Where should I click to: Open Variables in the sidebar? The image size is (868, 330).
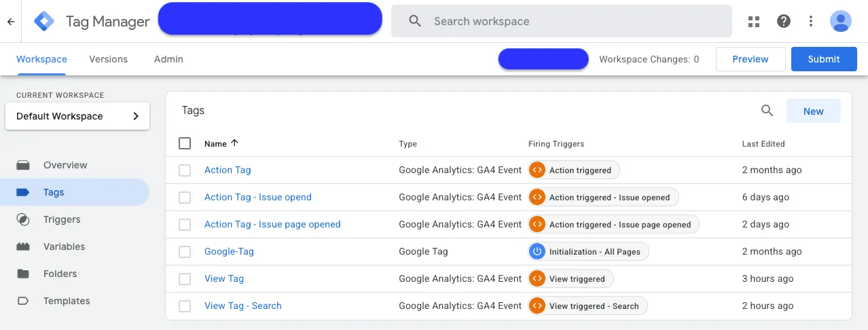click(64, 246)
